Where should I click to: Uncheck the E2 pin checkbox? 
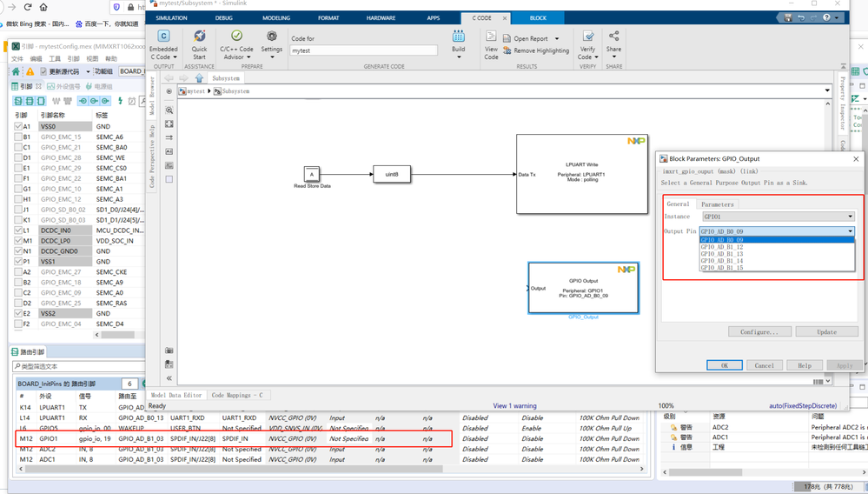tap(18, 313)
